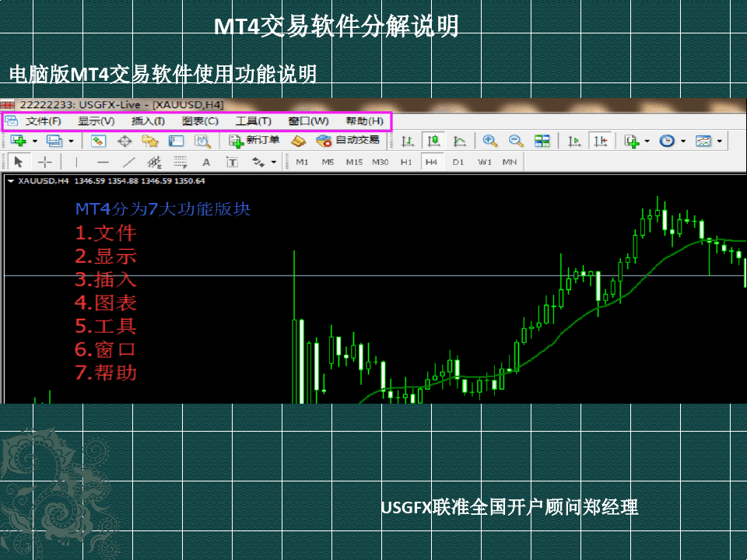The width and height of the screenshot is (747, 560).
Task: Open the Data Window crosshair-target icon
Action: pyautogui.click(x=124, y=141)
